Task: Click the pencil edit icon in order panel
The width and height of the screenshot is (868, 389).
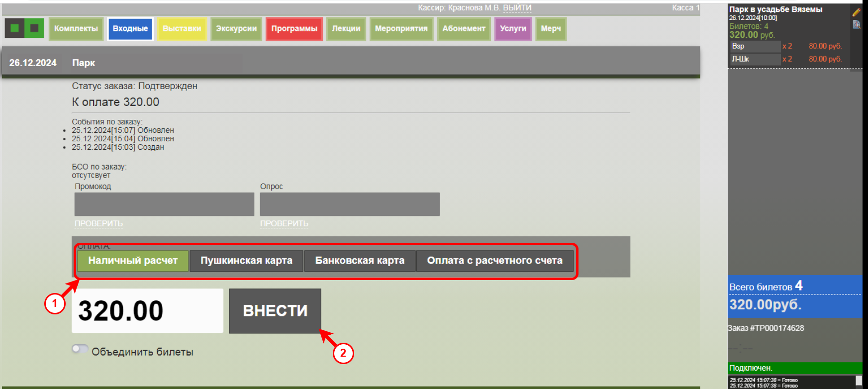Action: click(x=856, y=12)
